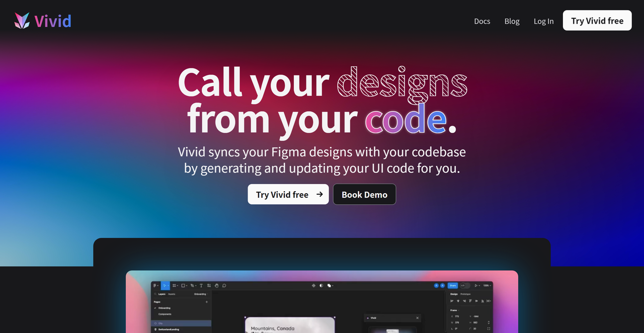This screenshot has width=644, height=333.
Task: Click the Share button in Figma preview
Action: click(x=453, y=286)
